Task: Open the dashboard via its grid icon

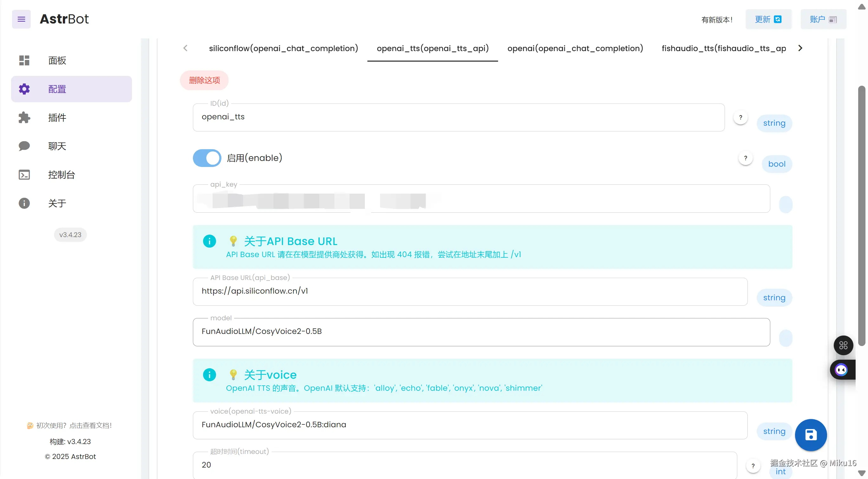Action: click(x=24, y=60)
